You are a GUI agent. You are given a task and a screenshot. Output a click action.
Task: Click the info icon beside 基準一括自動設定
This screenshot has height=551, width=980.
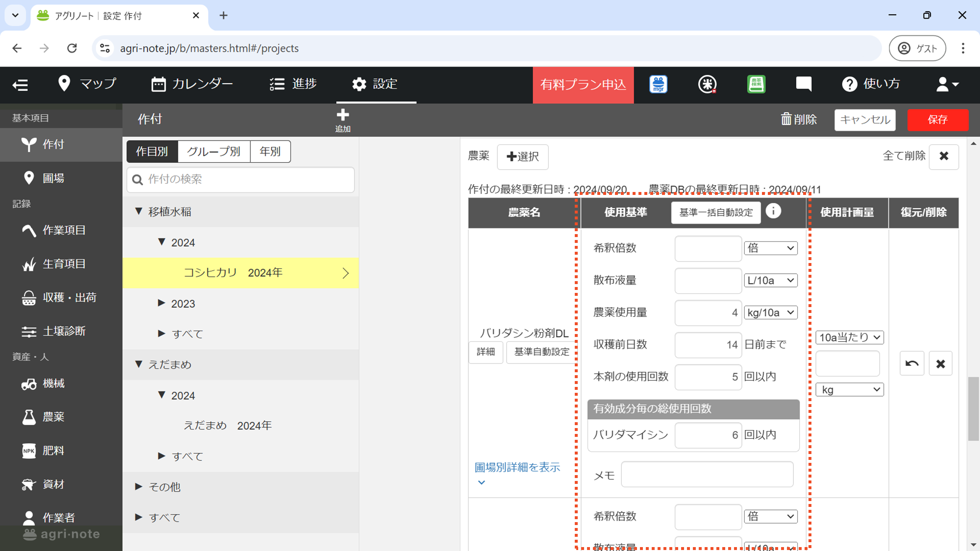(x=773, y=211)
